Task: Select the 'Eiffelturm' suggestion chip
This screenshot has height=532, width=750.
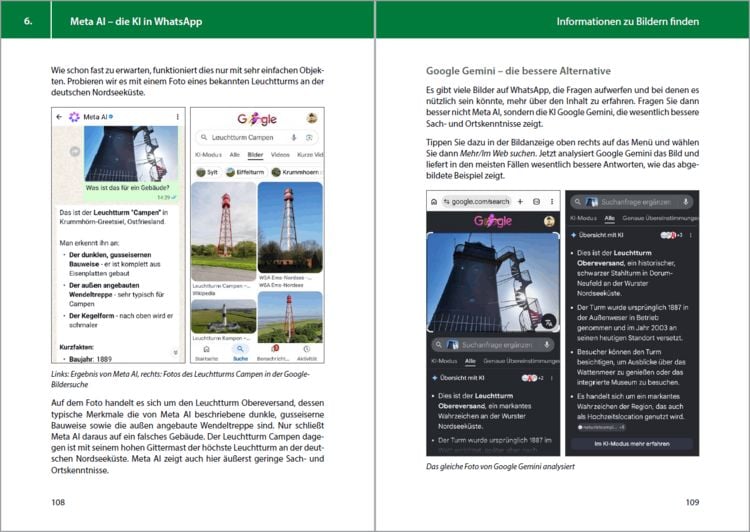Action: pyautogui.click(x=245, y=172)
